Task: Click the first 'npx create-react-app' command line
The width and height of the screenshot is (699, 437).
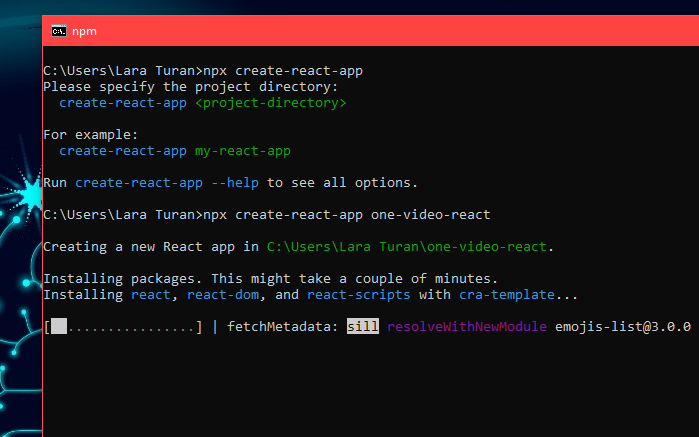Action: 203,71
